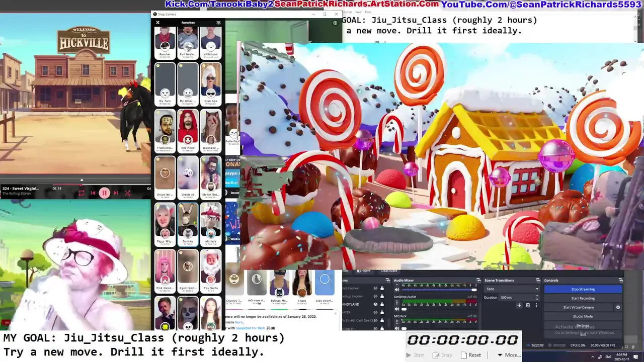644x362 pixels.
Task: Show hidden system tray icons chevron
Action: coord(592,356)
